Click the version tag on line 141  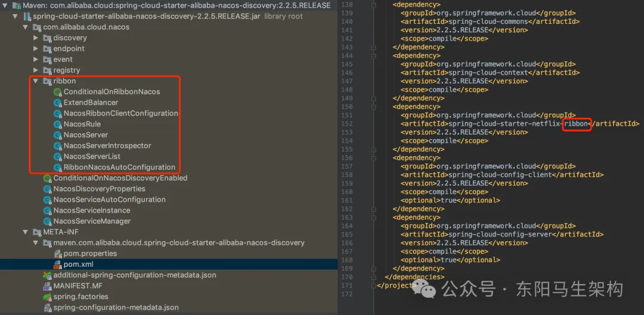(x=465, y=30)
